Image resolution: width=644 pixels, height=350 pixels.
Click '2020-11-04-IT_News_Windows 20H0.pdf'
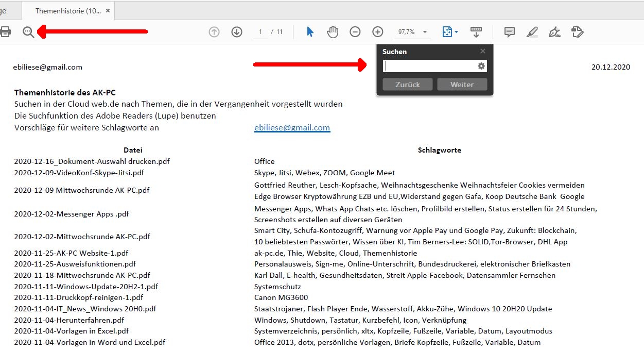[x=85, y=309]
